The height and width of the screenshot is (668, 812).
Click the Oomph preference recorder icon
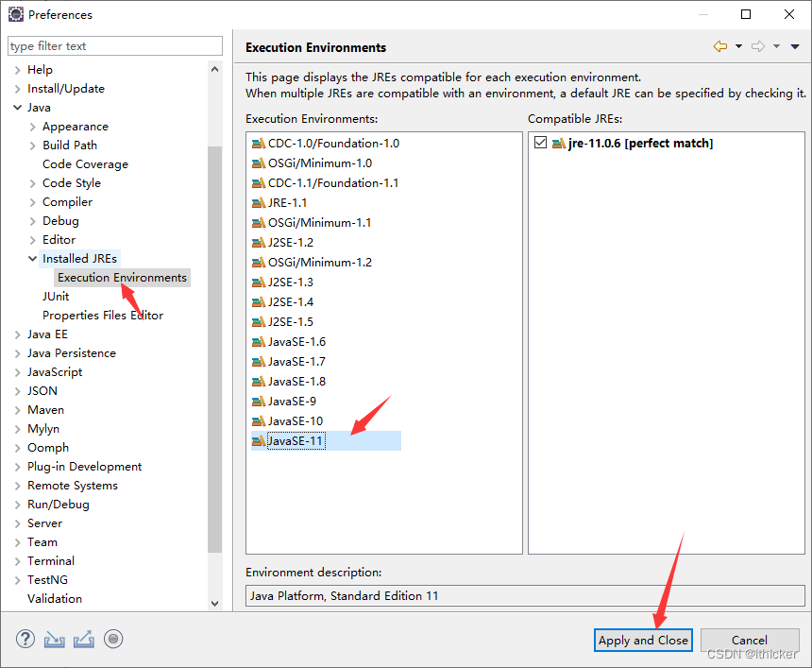tap(113, 639)
